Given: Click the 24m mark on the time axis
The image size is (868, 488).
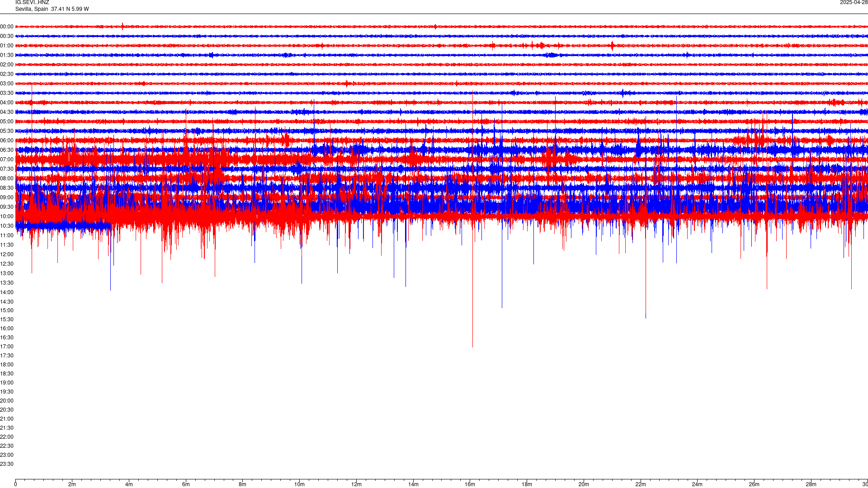Looking at the screenshot, I should (697, 484).
